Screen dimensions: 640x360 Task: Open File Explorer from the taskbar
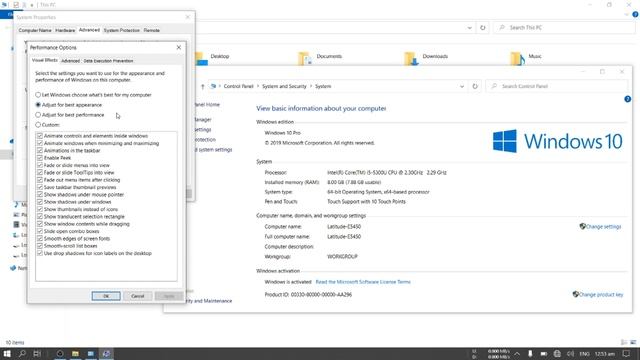75,353
